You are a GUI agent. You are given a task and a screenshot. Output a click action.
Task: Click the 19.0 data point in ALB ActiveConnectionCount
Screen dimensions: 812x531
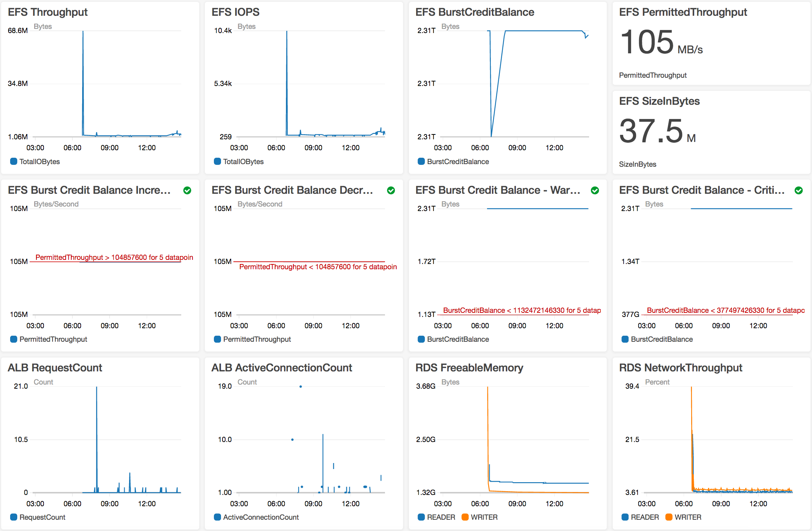(x=301, y=386)
